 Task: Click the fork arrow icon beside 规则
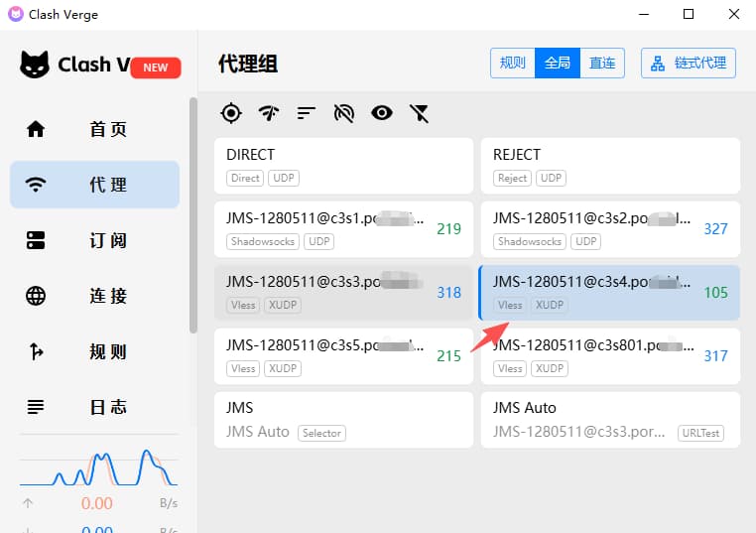tap(36, 351)
